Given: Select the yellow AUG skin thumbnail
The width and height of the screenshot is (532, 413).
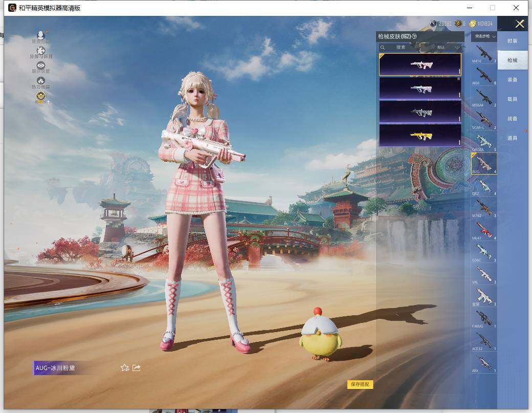Looking at the screenshot, I should 420,136.
